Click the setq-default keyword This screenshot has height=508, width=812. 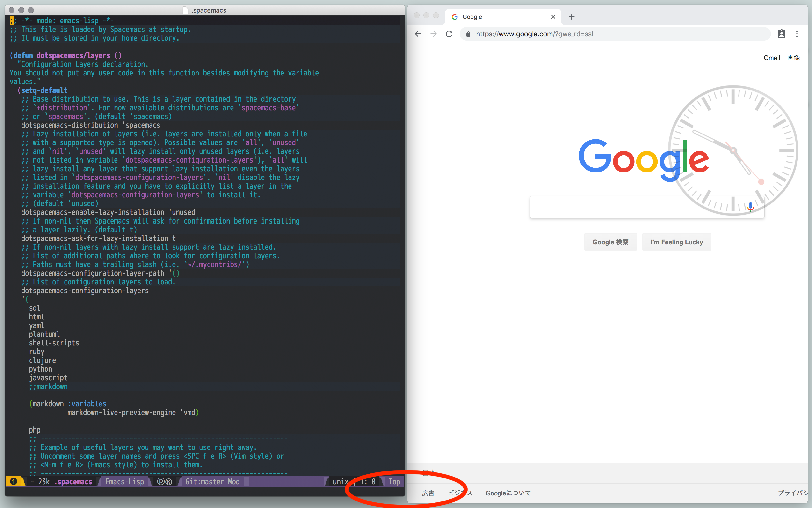point(44,90)
